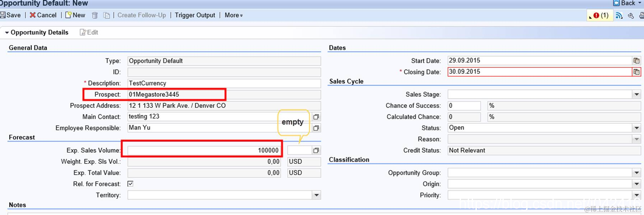Click the Credit Status value Not Relevant
Screen dimensions: 644x215
pyautogui.click(x=544, y=150)
